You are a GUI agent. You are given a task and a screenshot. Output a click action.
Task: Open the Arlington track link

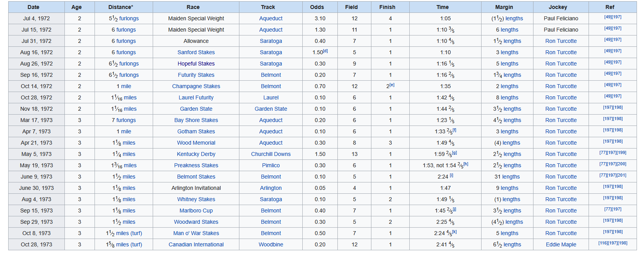tap(271, 188)
